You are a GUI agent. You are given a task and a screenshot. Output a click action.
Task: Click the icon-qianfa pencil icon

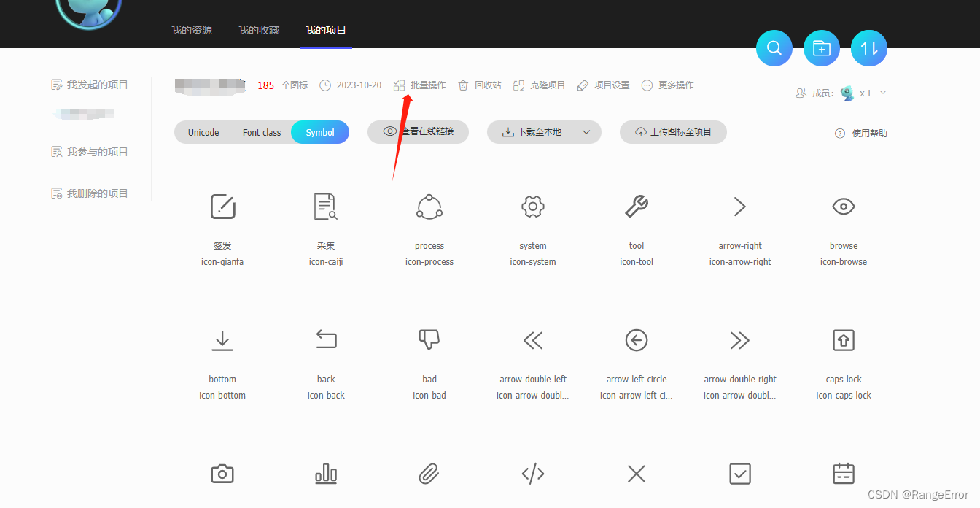(222, 206)
